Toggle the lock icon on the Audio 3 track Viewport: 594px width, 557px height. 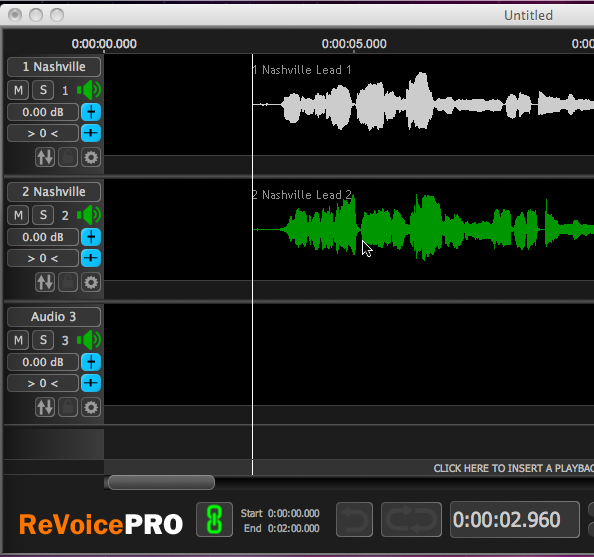(x=68, y=407)
